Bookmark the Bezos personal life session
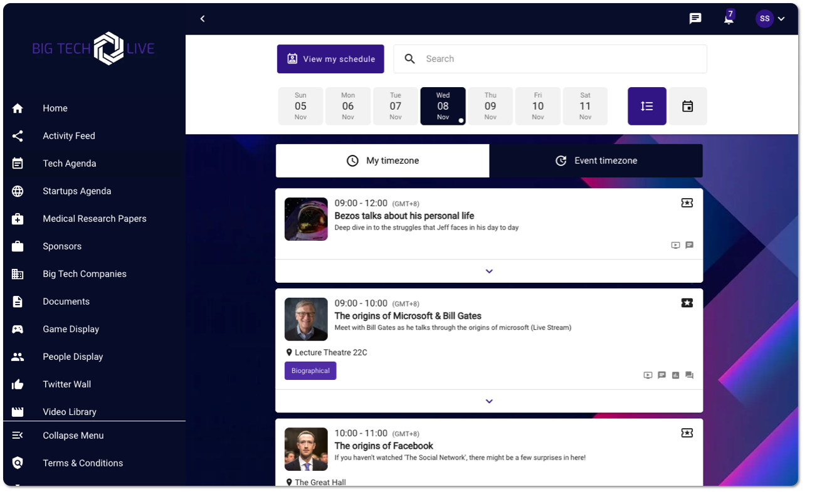 click(687, 203)
